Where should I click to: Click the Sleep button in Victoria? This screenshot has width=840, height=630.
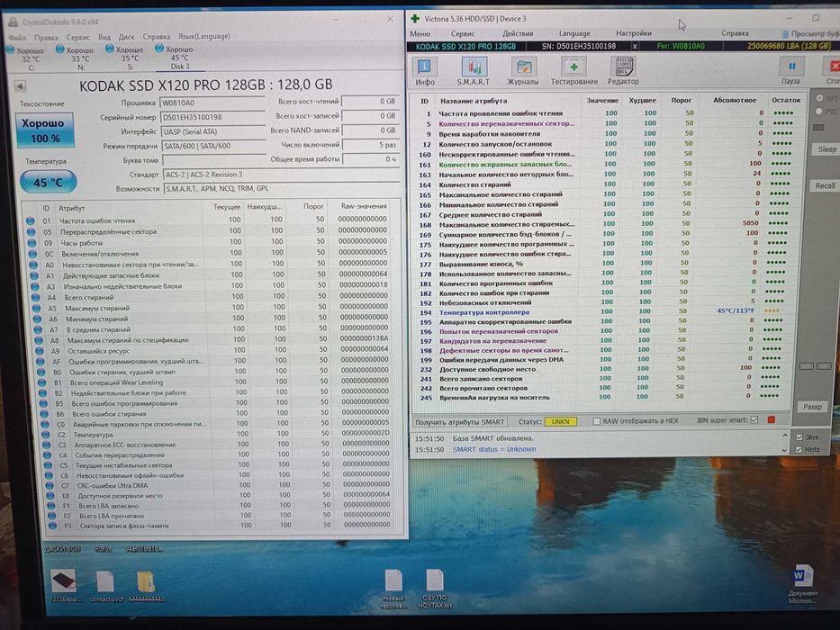click(x=826, y=149)
